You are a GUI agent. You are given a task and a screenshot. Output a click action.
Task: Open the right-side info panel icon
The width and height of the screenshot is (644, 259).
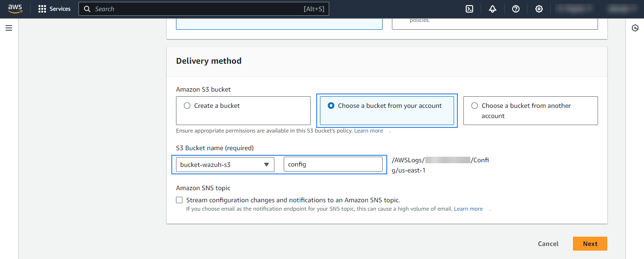point(635,28)
